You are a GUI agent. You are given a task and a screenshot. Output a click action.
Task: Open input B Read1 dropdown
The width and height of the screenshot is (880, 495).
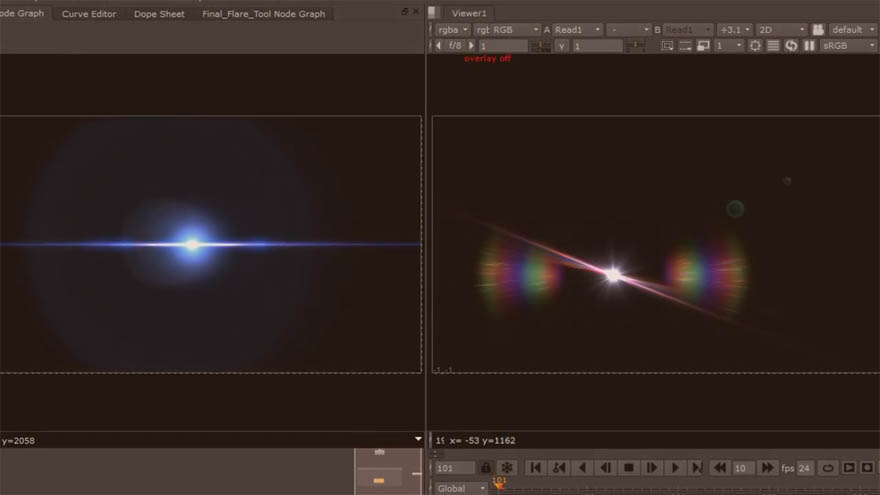coord(688,30)
